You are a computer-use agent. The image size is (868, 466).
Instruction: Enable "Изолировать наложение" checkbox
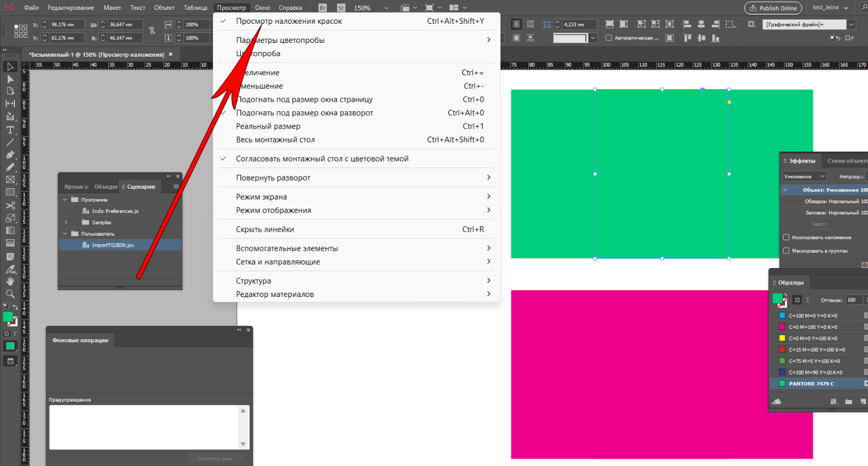[x=786, y=237]
